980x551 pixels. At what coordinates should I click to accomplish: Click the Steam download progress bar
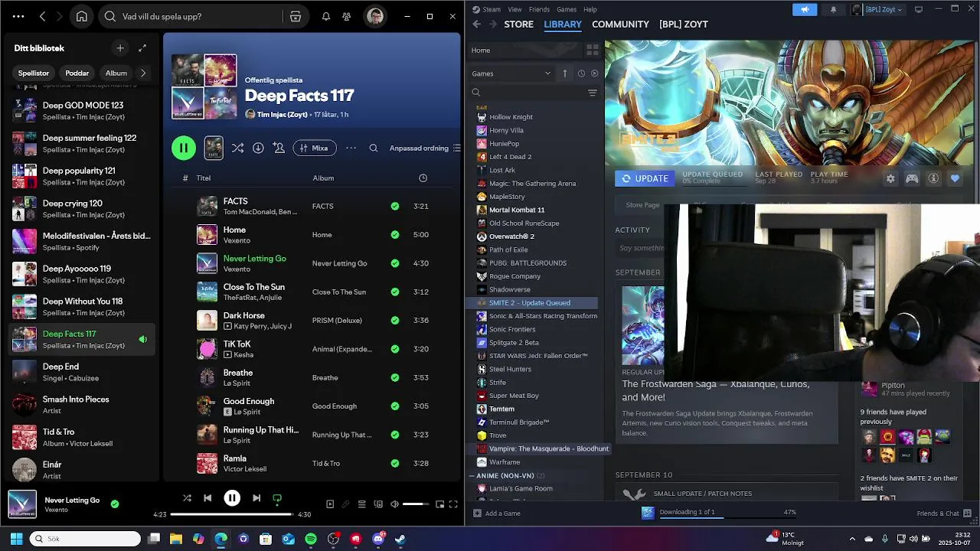click(691, 518)
